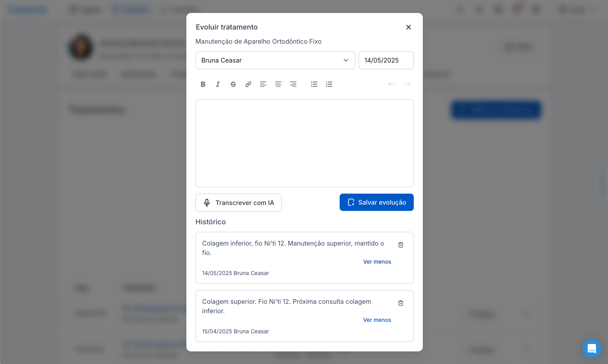Screen dimensions: 608x364
Task: Collapse the 15/04/2025 entry with Ver menos
Action: [x=377, y=320]
